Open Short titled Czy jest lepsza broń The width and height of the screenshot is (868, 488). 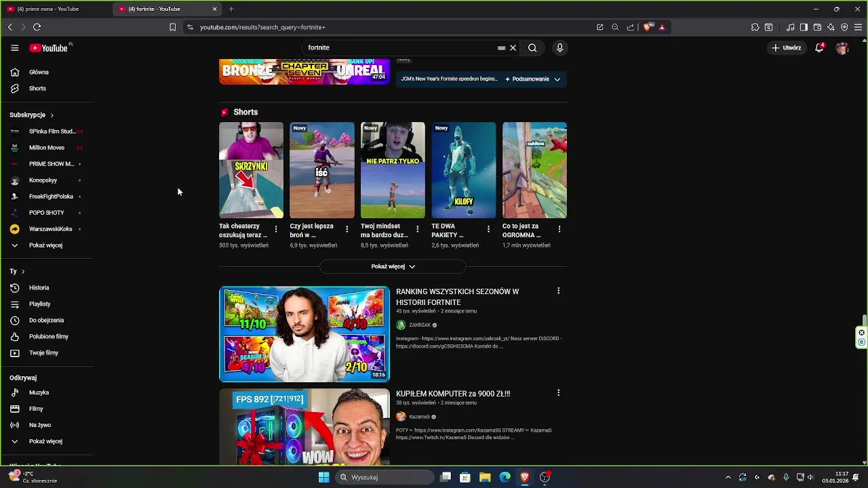[312, 230]
